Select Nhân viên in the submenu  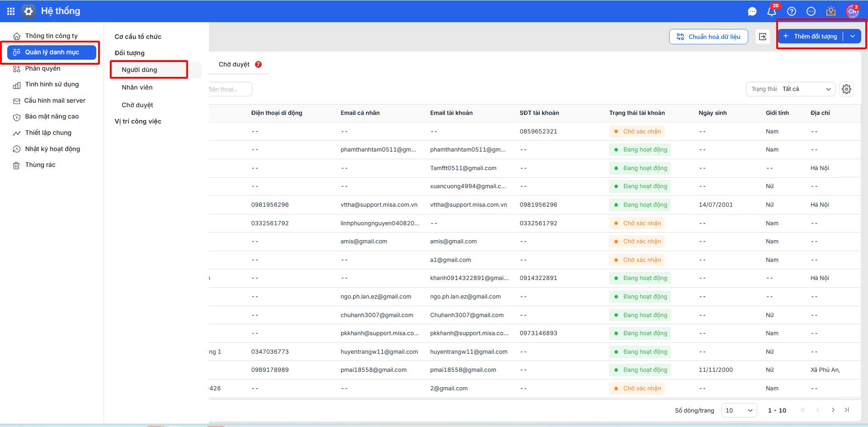click(x=137, y=87)
